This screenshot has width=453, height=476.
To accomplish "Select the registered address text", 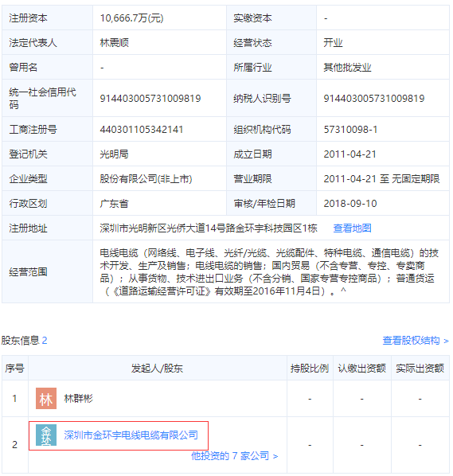I will [209, 228].
